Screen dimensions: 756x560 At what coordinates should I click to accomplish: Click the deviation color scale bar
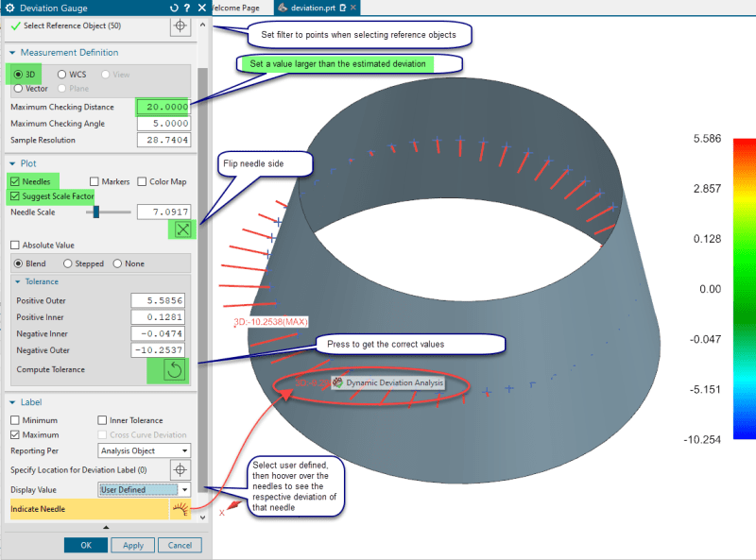(744, 289)
